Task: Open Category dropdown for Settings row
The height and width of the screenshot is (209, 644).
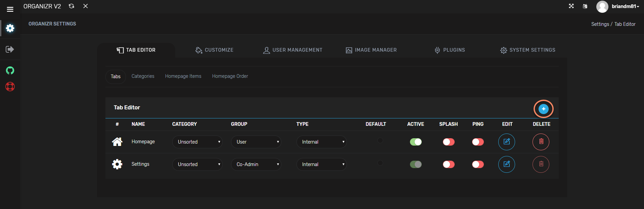Action: (197, 164)
